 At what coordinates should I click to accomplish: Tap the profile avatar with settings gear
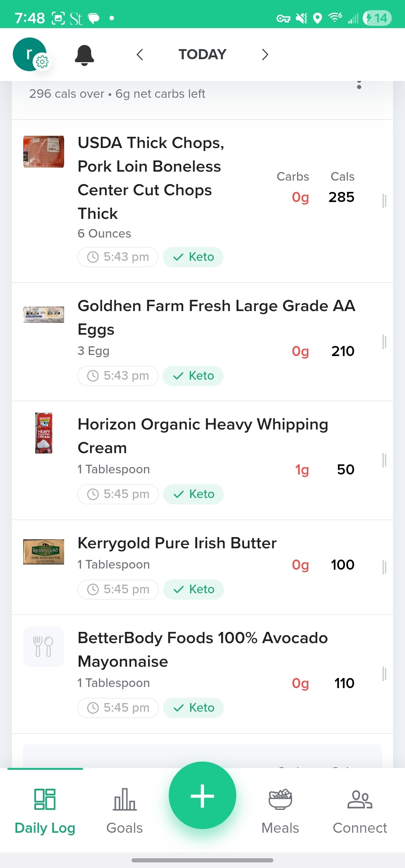(x=30, y=54)
